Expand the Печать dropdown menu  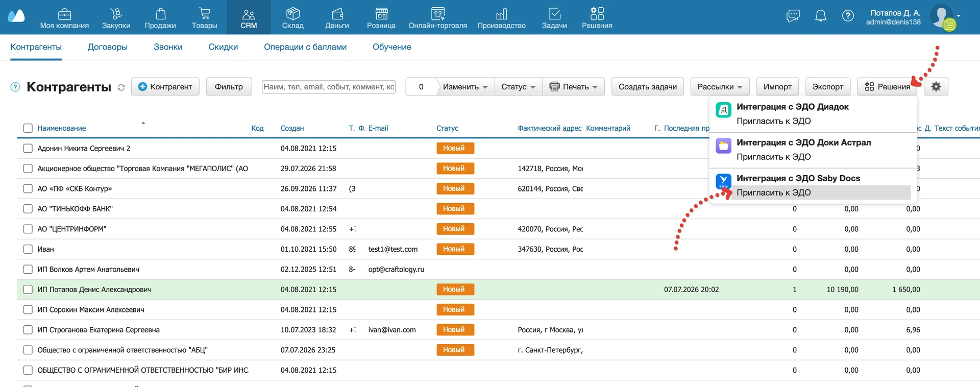[574, 87]
